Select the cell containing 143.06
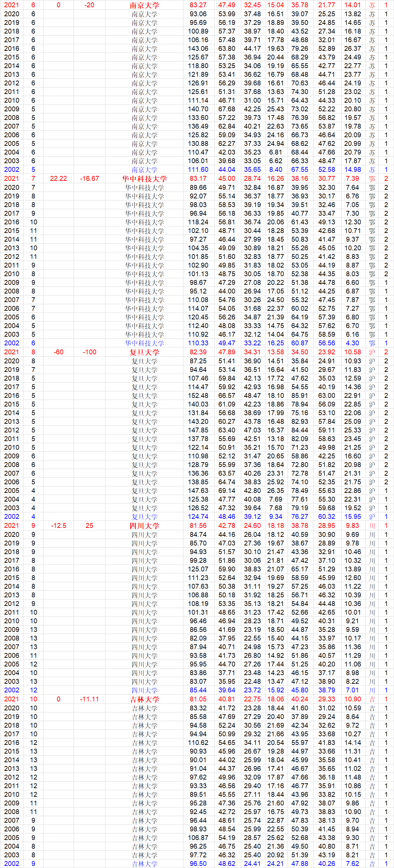394x868 pixels. (x=198, y=48)
